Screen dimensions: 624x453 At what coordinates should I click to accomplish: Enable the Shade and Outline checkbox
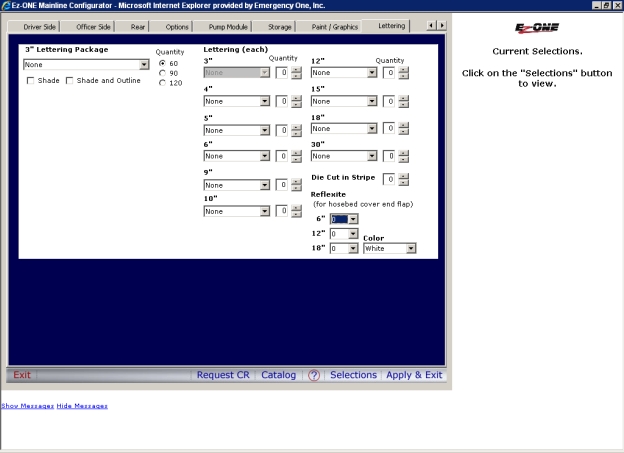click(x=69, y=81)
